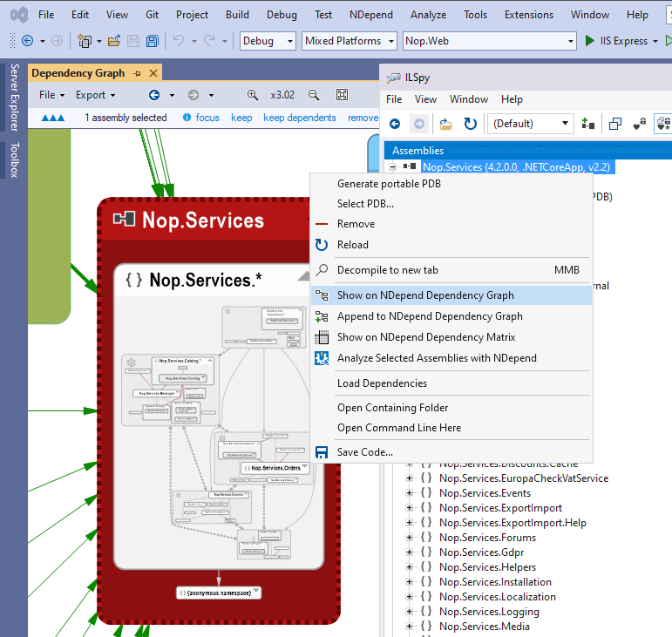Choose Open Containing Folder
672x637 pixels.
[451, 408]
